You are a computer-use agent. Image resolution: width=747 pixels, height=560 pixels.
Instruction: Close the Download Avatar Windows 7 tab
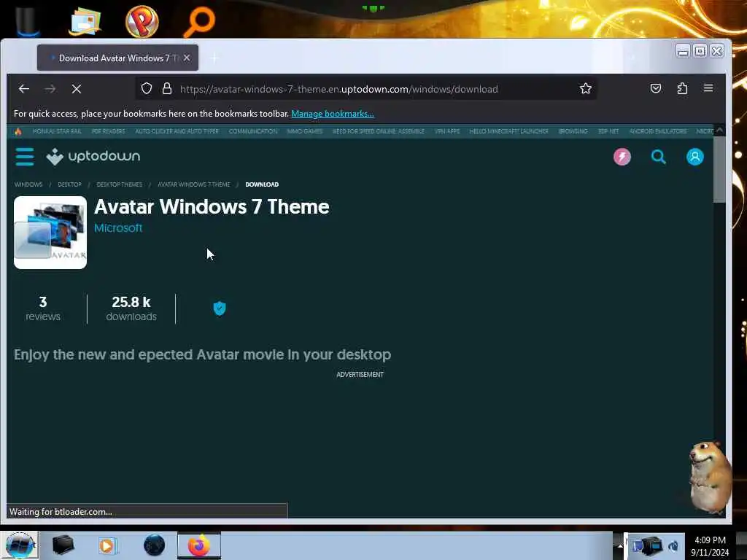click(x=187, y=58)
